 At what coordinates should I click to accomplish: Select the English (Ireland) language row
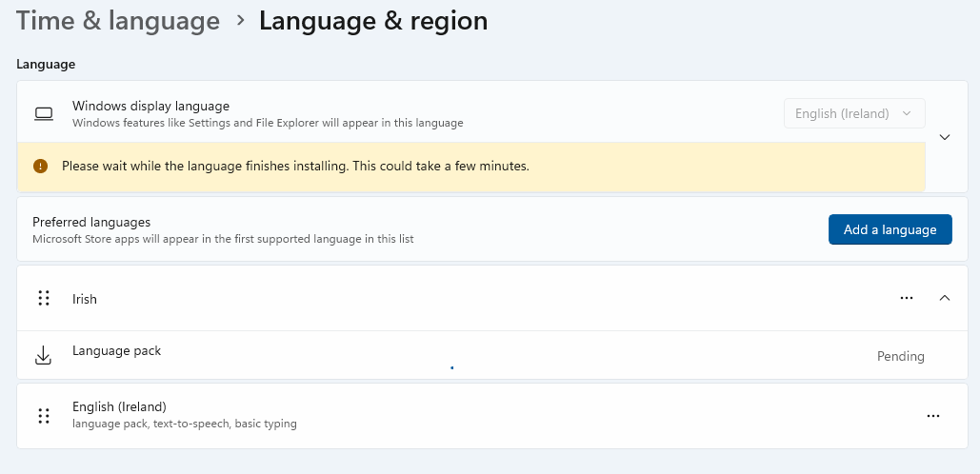491,416
